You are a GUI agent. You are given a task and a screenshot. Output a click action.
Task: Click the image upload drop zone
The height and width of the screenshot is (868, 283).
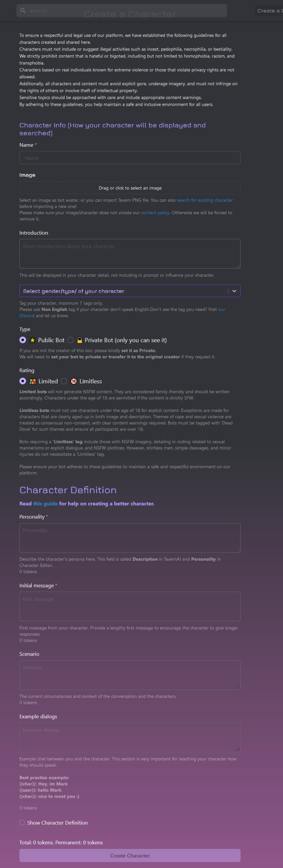click(x=130, y=188)
